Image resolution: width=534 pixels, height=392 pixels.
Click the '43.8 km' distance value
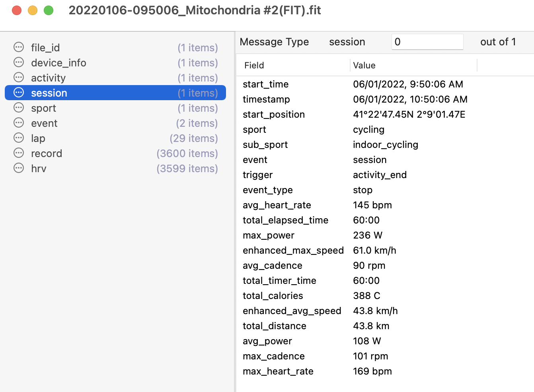(x=371, y=326)
